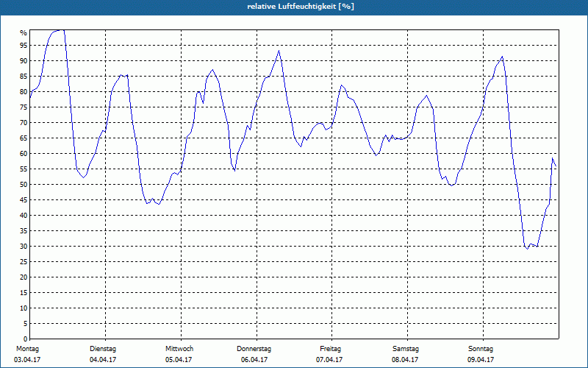The height and width of the screenshot is (368, 588).
Task: Click the y-axis value 60
Action: click(x=24, y=154)
